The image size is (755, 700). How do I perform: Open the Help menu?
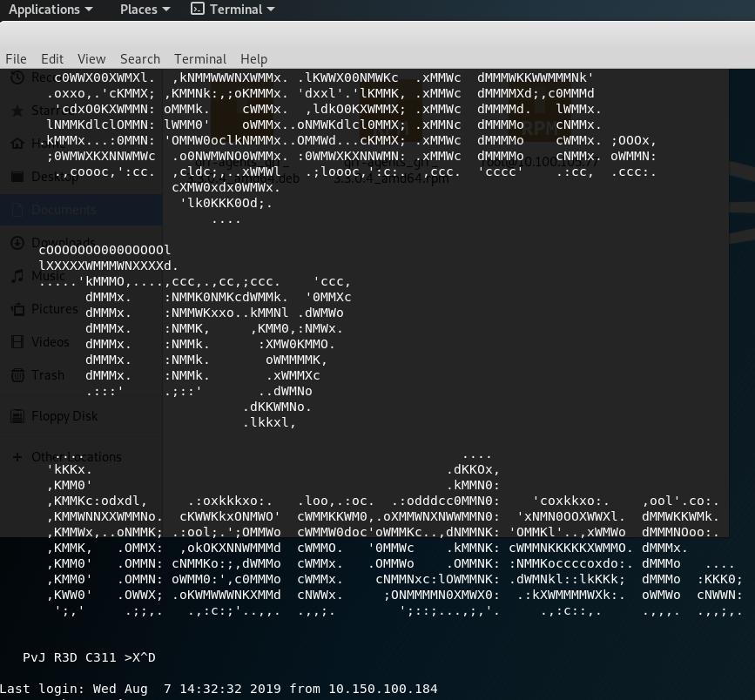[x=253, y=59]
